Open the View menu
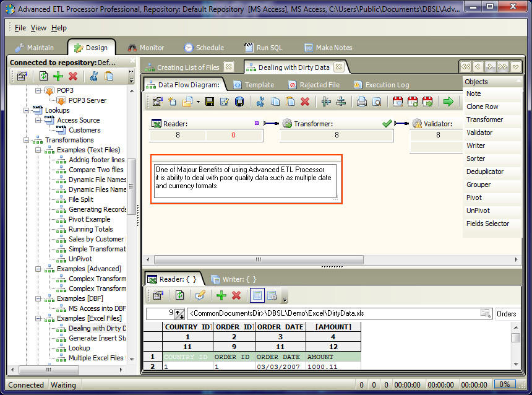Viewport: 532px width, 395px height. point(38,28)
